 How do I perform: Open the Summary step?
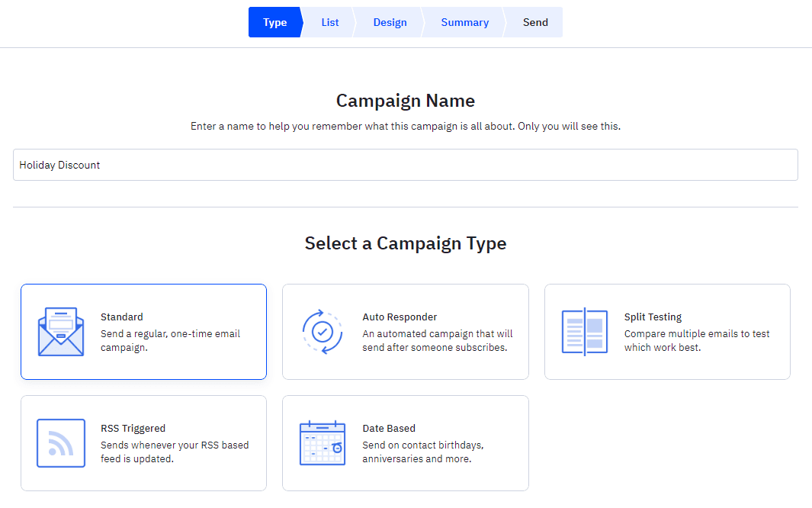(x=464, y=22)
